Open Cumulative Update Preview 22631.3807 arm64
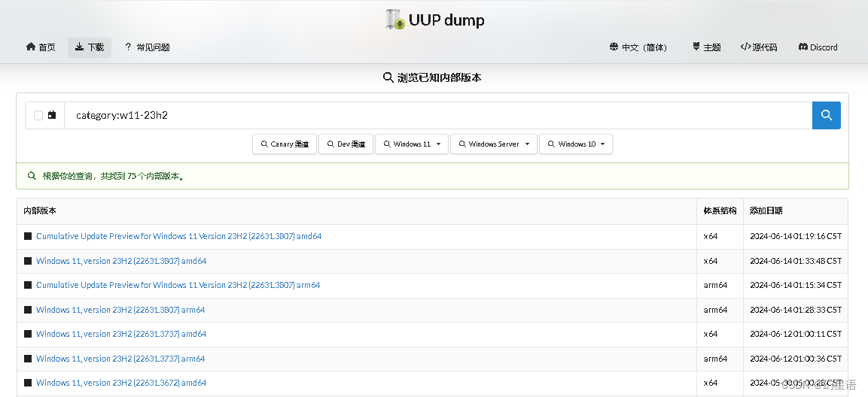 (178, 285)
